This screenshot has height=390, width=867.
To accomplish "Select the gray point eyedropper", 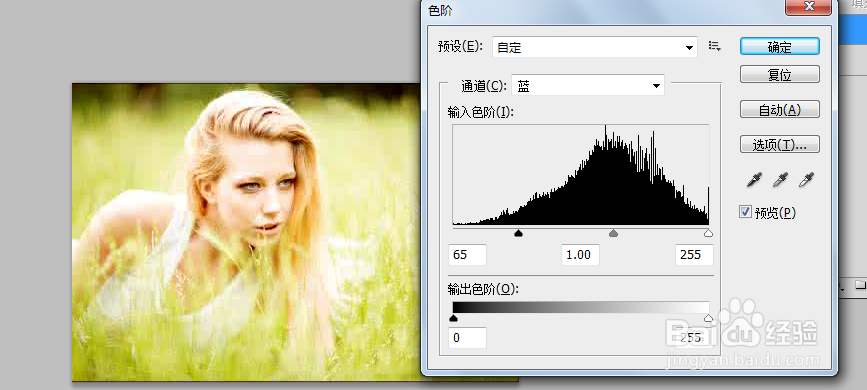I will pyautogui.click(x=780, y=179).
